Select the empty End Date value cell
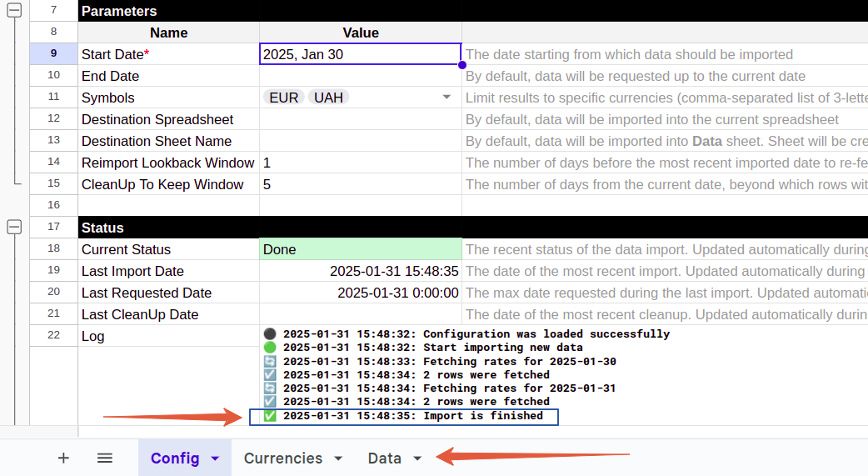 click(361, 76)
